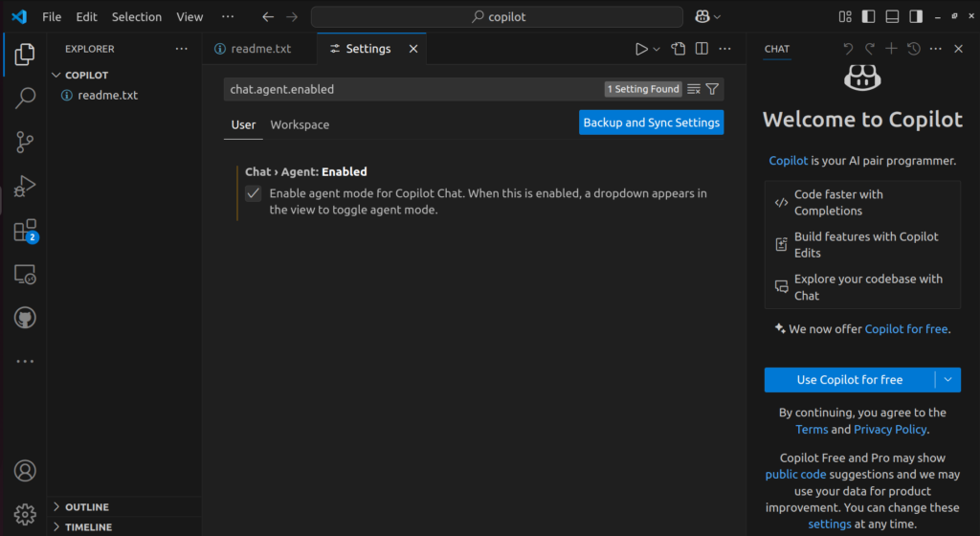Close the Settings tab
This screenshot has width=980, height=536.
(413, 49)
